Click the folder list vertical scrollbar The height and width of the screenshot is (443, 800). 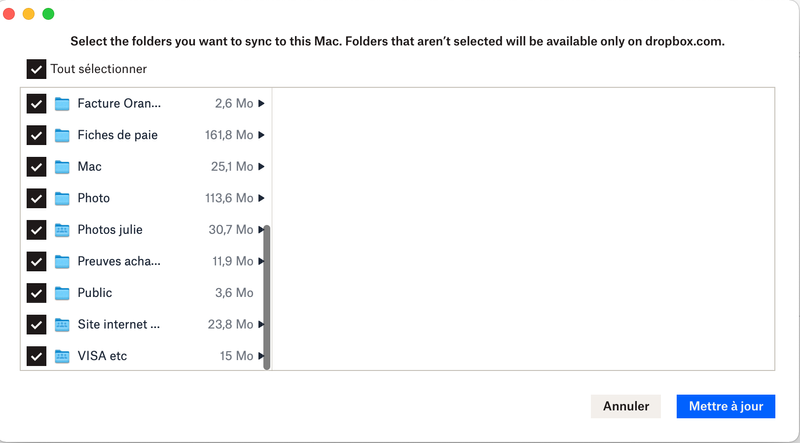coord(267,297)
